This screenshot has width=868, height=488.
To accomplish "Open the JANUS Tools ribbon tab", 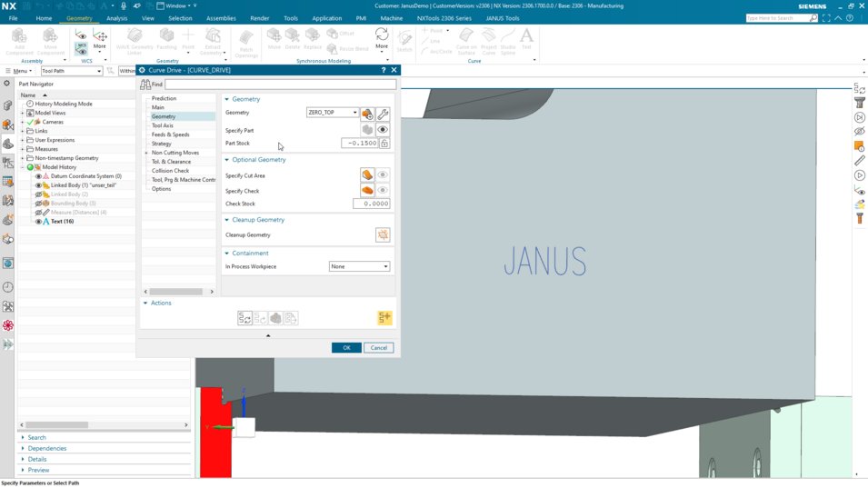I will (503, 18).
